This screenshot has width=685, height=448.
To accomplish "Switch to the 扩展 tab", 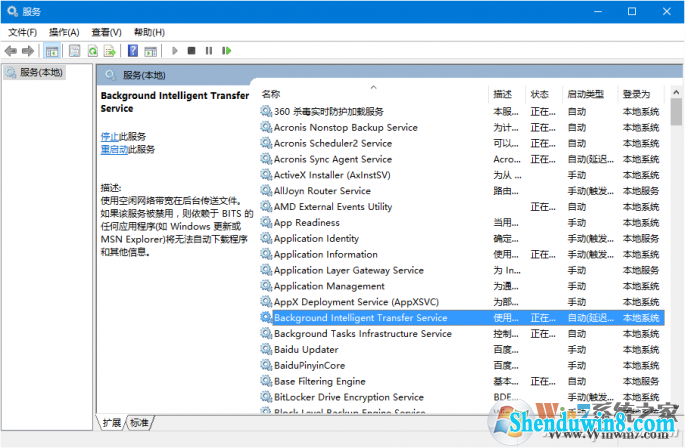I will point(112,423).
